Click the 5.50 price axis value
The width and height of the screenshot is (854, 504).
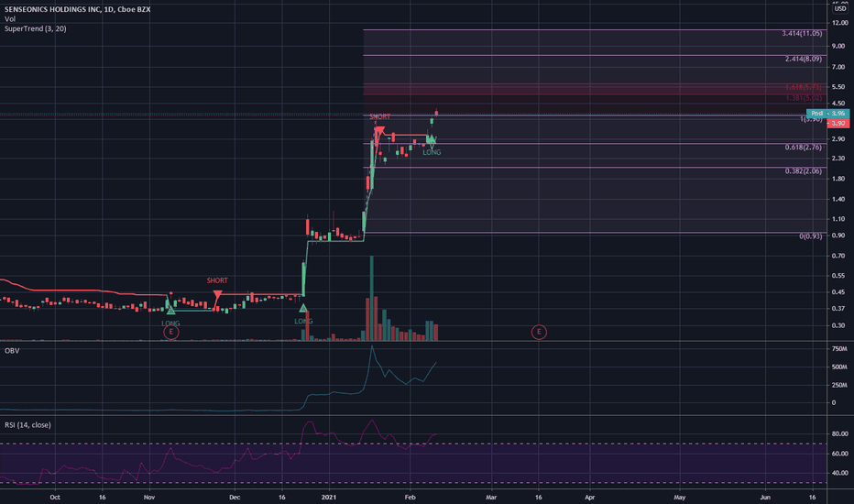tap(838, 87)
